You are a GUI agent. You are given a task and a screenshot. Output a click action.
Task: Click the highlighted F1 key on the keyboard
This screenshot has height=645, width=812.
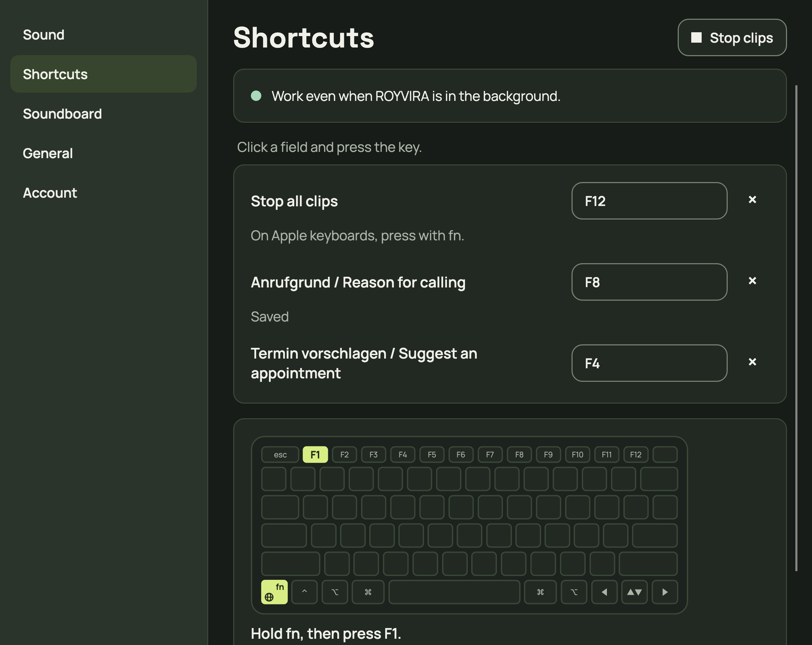(315, 455)
